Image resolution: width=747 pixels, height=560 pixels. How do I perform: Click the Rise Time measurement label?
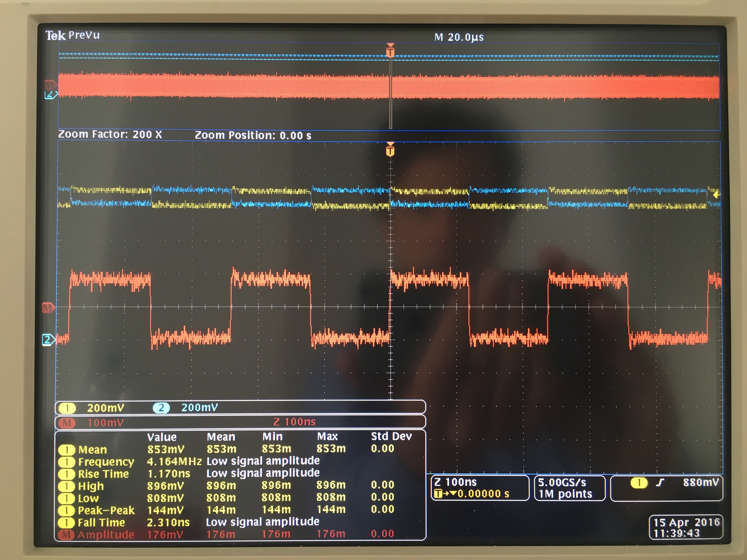pyautogui.click(x=103, y=474)
